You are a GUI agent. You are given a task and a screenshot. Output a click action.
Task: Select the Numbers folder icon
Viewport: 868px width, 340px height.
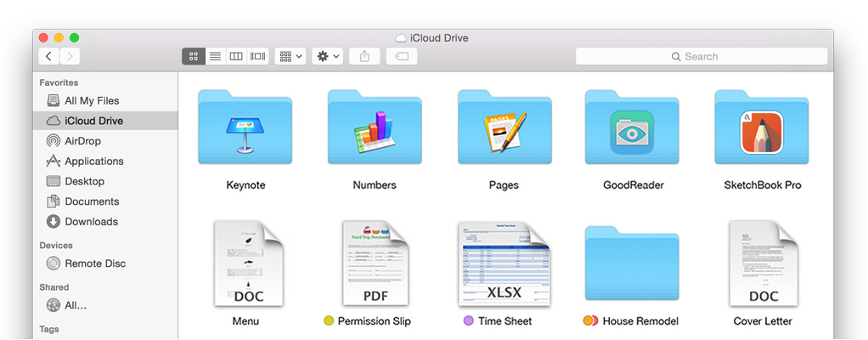pyautogui.click(x=375, y=127)
